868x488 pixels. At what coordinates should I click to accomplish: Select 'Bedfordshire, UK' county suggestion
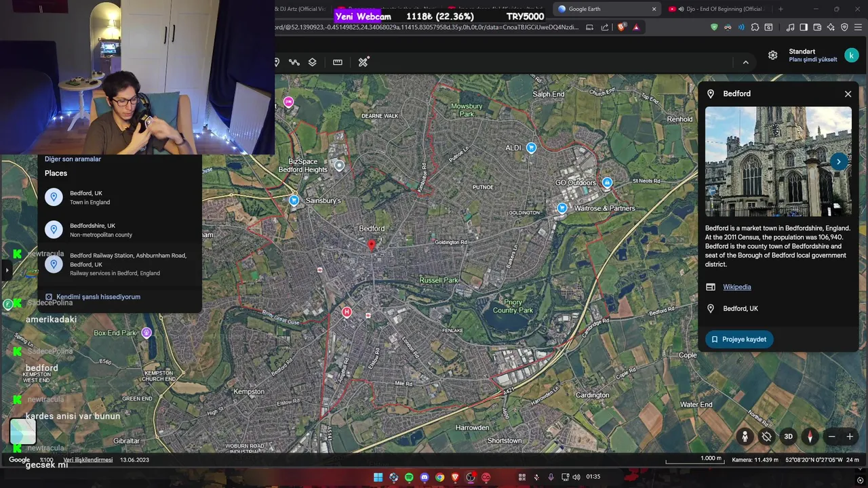pos(119,230)
